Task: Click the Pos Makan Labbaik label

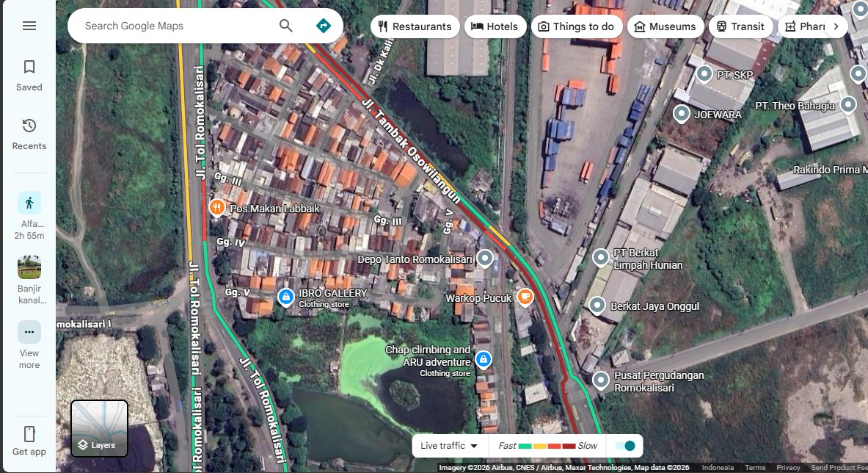Action: [274, 209]
